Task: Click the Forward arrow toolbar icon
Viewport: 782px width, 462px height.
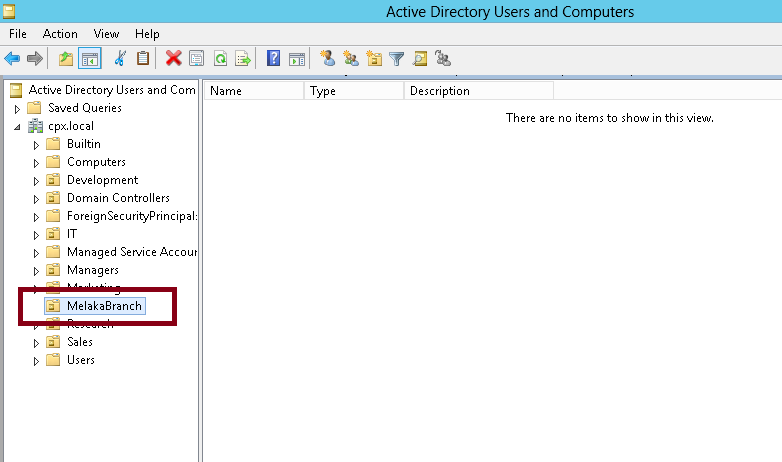Action: (x=35, y=59)
